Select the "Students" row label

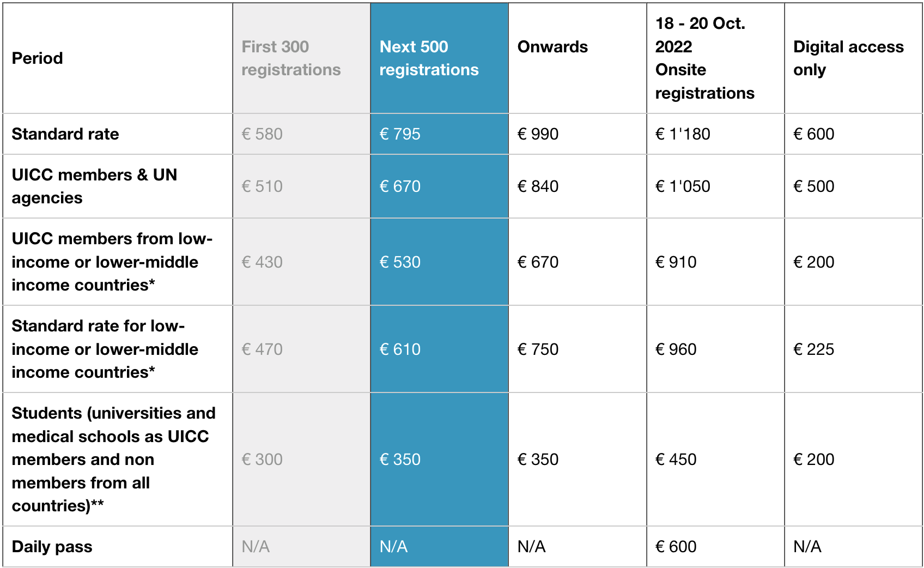coord(113,460)
